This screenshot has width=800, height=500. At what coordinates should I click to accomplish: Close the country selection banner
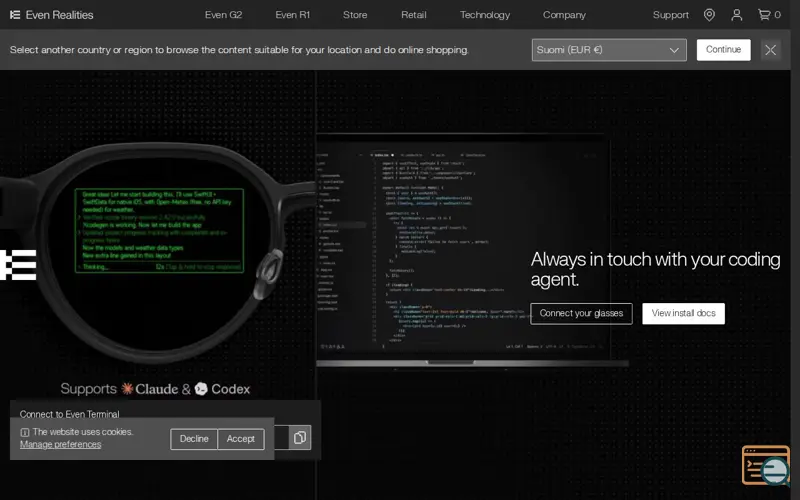pos(770,50)
